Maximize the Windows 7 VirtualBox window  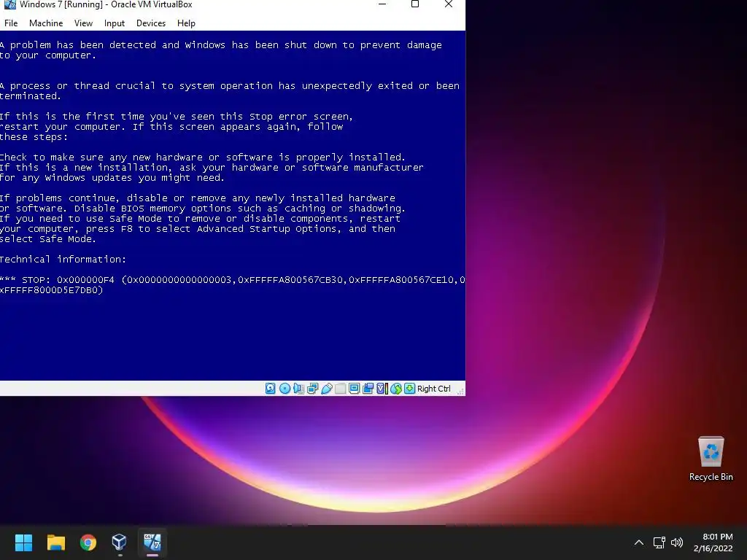pyautogui.click(x=415, y=4)
